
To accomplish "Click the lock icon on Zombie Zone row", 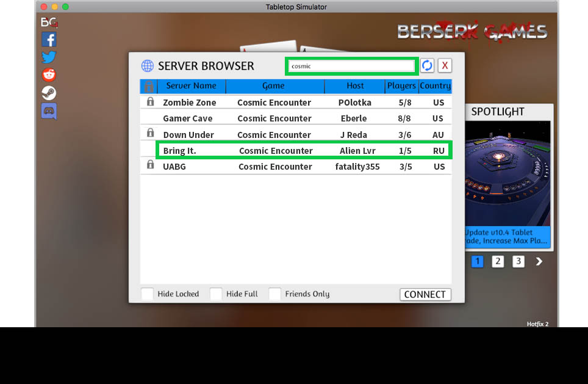I will [151, 101].
